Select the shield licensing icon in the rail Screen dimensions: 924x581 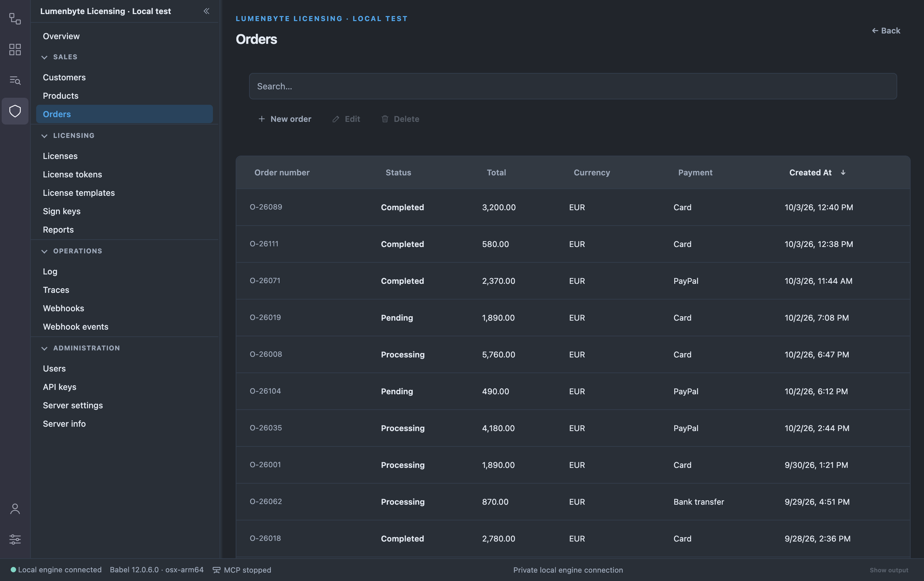point(15,111)
